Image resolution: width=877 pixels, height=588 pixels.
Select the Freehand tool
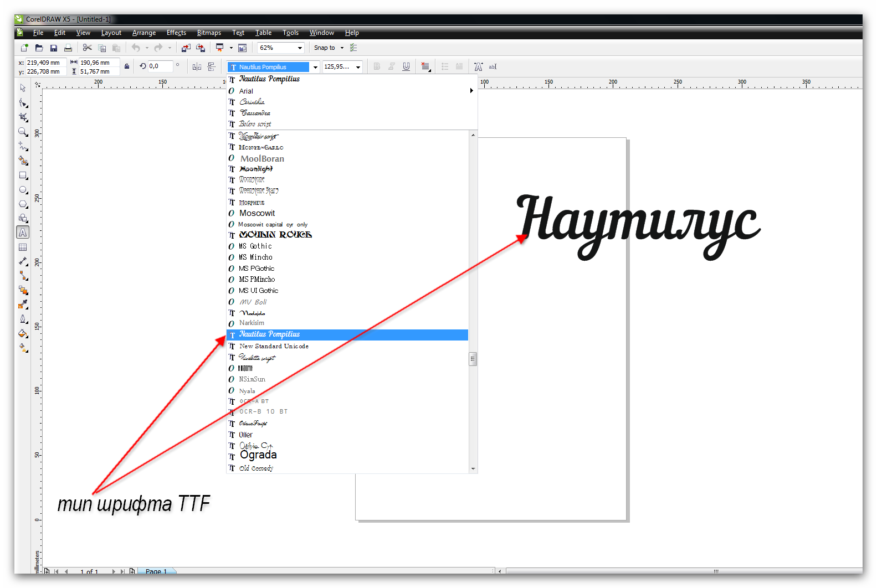[23, 146]
